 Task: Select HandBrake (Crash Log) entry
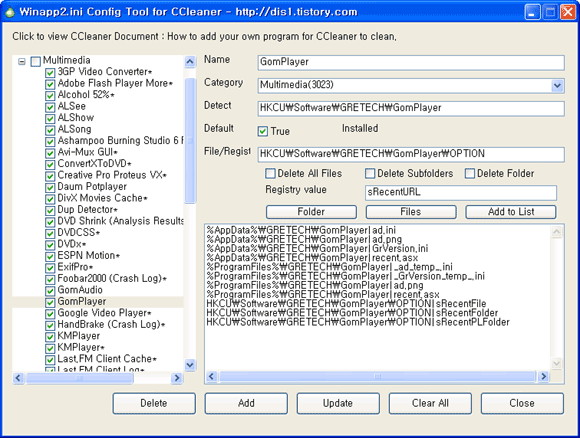point(111,324)
